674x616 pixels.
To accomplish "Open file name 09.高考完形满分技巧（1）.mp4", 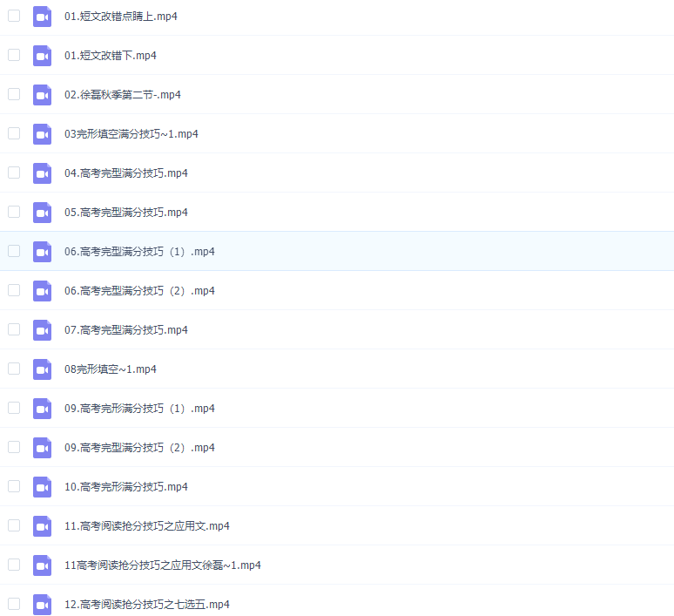I will (139, 409).
